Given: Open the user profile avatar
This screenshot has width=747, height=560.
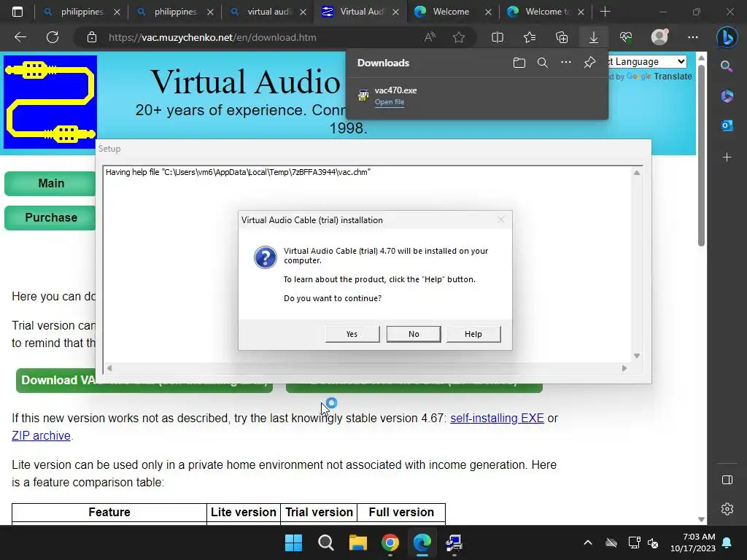Looking at the screenshot, I should pos(659,37).
